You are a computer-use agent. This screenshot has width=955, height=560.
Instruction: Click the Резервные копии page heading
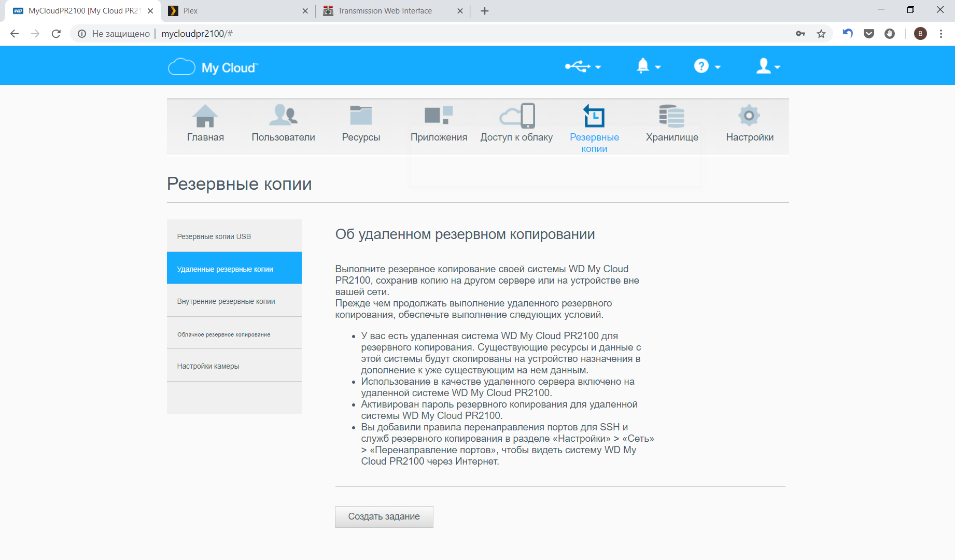point(240,184)
